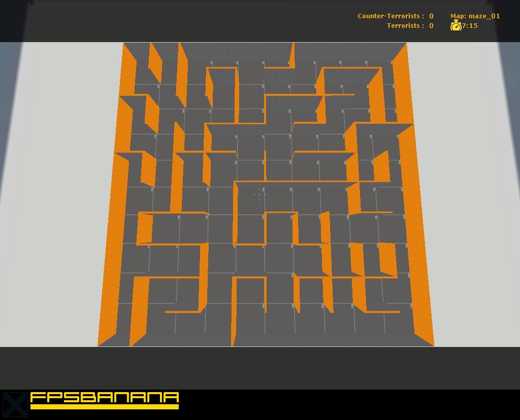
Task: Click the wall marker near the maze's top-right corner
Action: [367, 62]
